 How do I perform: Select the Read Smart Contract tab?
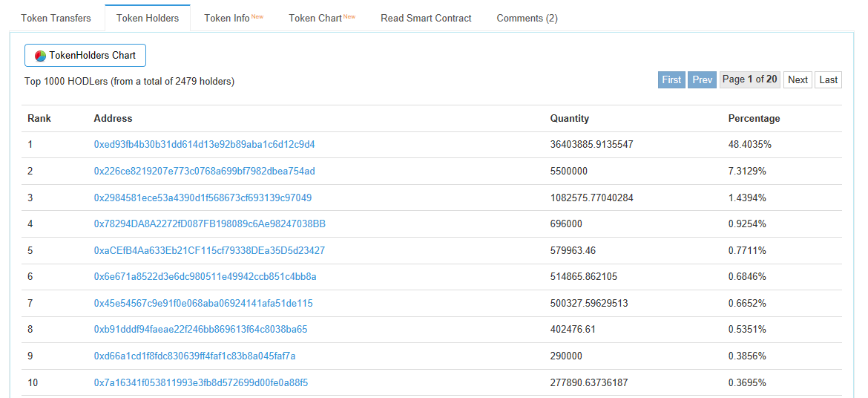[426, 18]
